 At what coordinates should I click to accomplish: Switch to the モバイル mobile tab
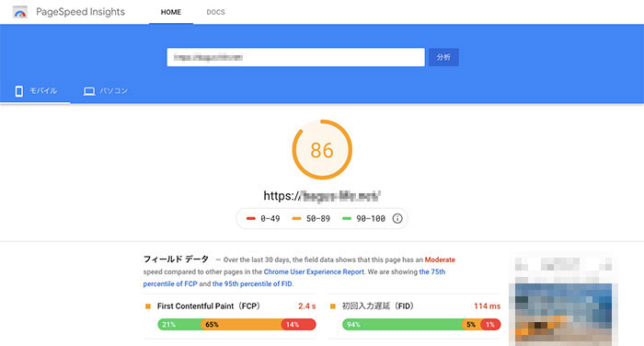(35, 91)
